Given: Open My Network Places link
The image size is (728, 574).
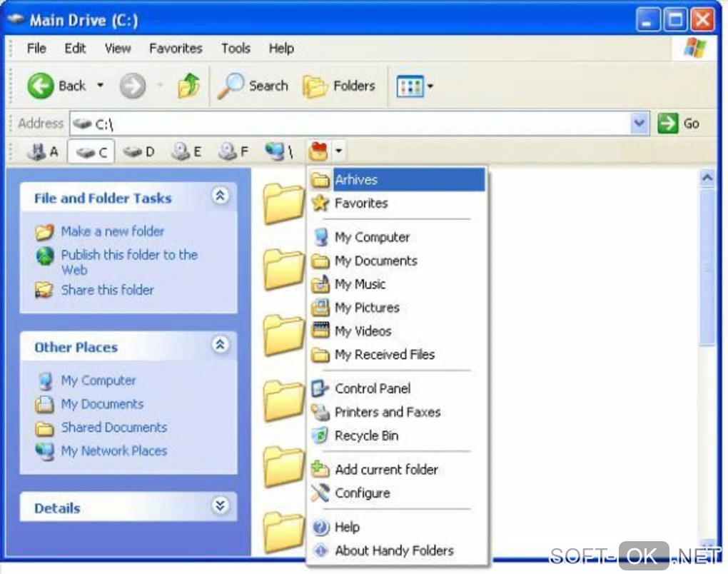Looking at the screenshot, I should click(x=114, y=451).
